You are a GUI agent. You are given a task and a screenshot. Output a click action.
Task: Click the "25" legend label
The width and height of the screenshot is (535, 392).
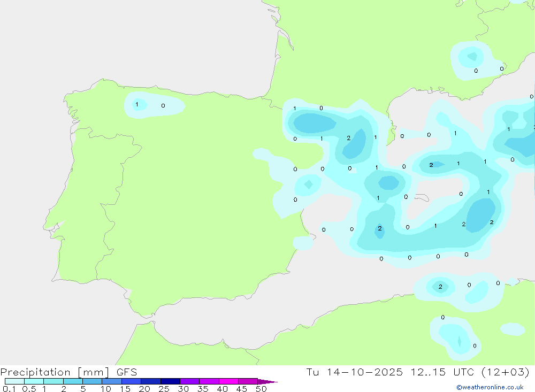tap(164, 389)
